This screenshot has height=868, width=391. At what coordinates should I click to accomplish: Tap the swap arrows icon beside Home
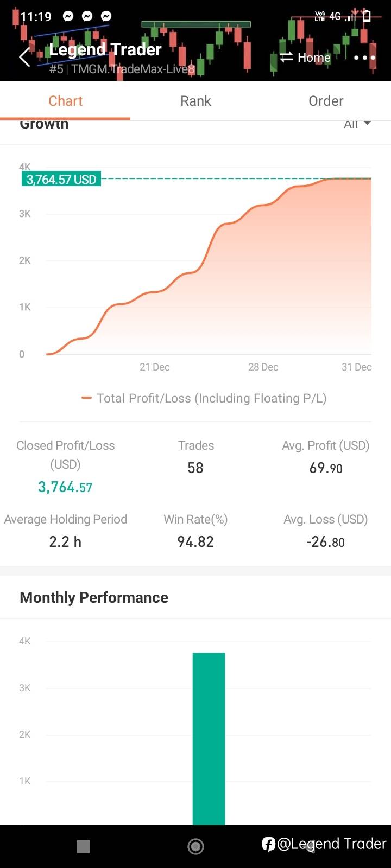(286, 57)
